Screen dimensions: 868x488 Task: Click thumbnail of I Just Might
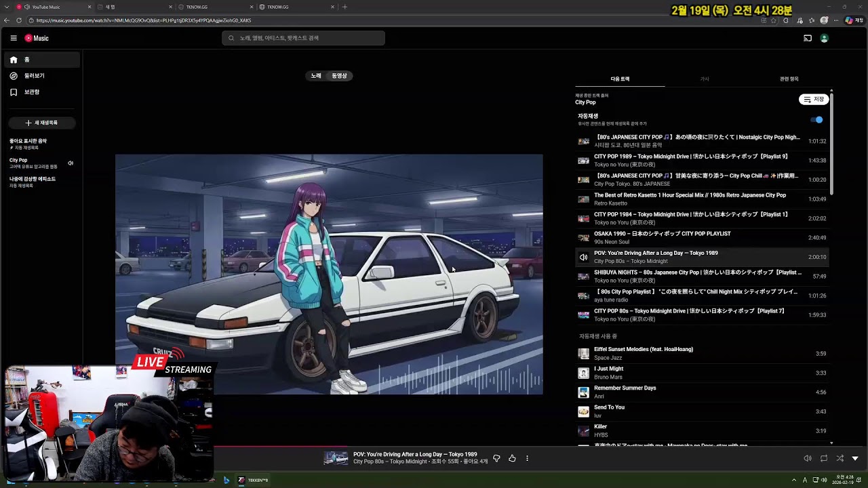[x=583, y=373]
